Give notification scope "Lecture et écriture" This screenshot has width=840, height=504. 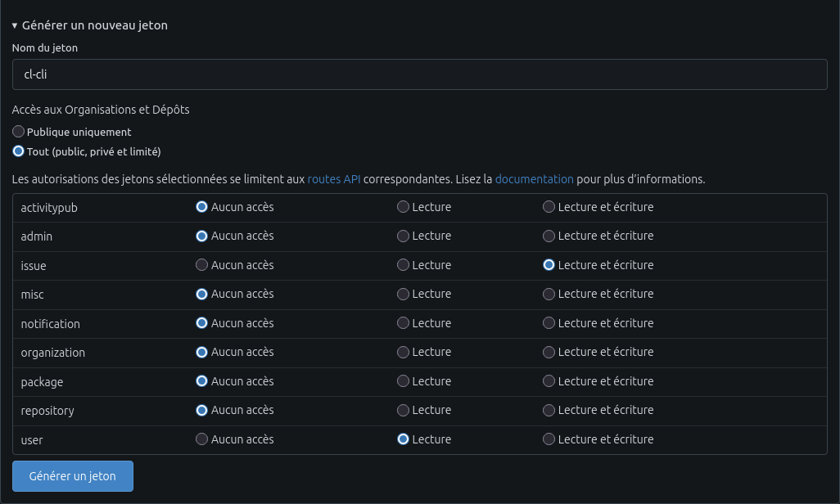(x=549, y=322)
